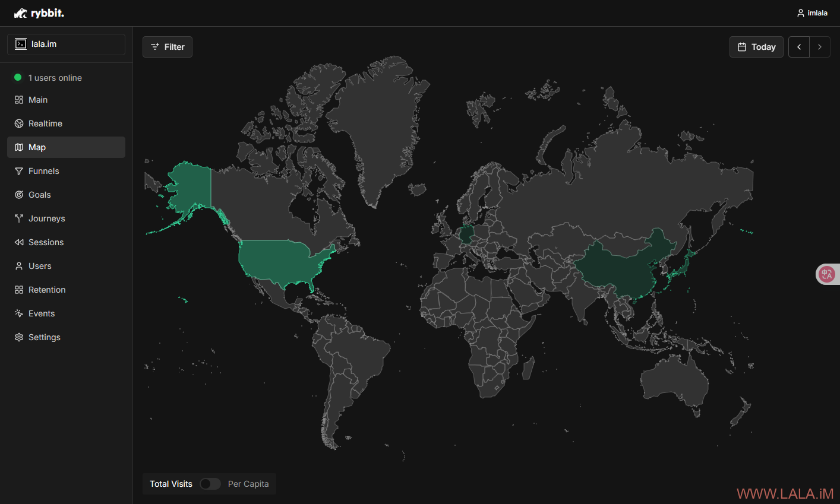Navigate to the Retention page

point(47,290)
